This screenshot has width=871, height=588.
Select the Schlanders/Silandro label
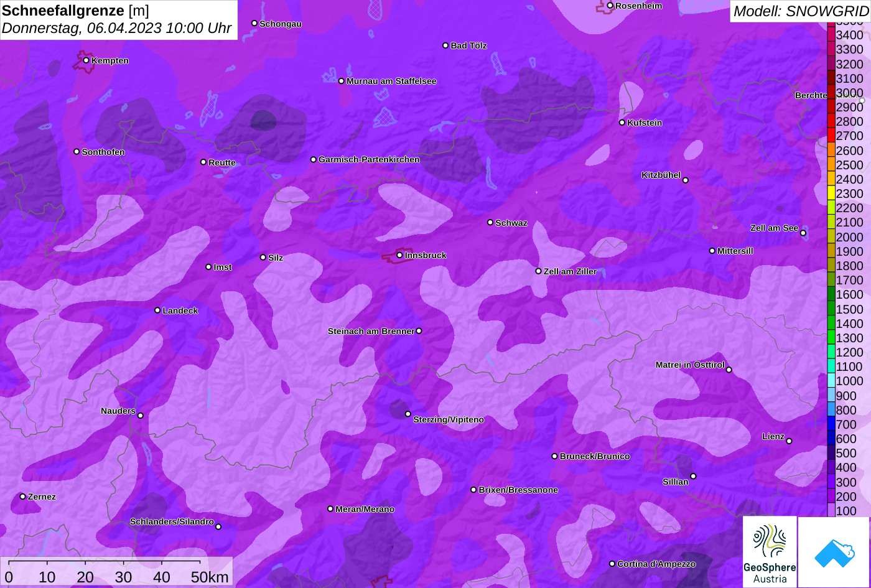(x=172, y=521)
